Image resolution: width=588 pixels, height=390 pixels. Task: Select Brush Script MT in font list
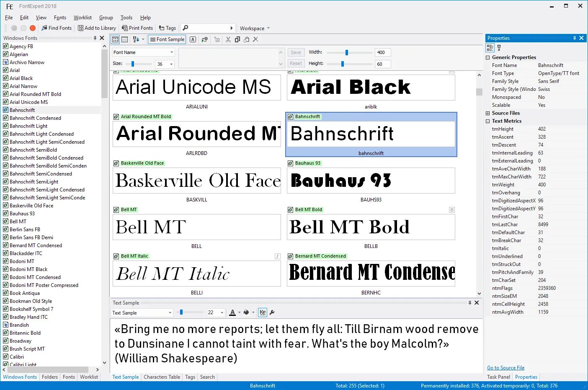(27, 349)
